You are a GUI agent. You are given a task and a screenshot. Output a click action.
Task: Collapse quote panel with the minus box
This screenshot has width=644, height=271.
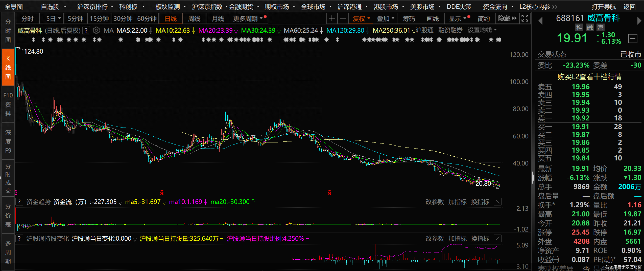(x=633, y=39)
